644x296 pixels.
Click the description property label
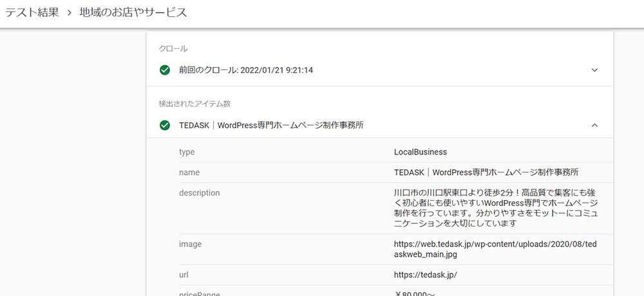pos(199,193)
